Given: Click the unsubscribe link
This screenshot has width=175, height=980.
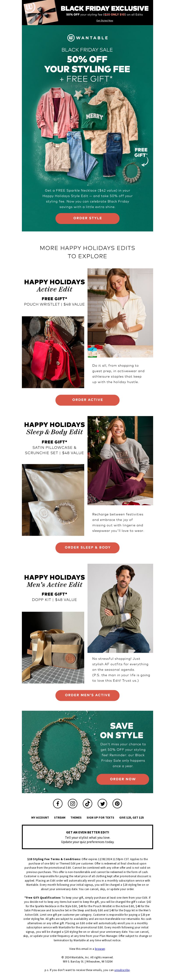Looking at the screenshot, I should [122, 970].
